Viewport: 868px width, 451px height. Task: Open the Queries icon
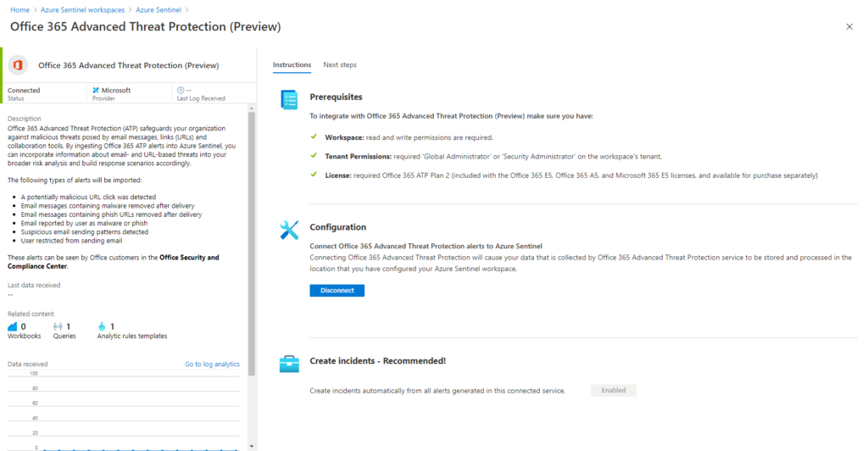58,326
